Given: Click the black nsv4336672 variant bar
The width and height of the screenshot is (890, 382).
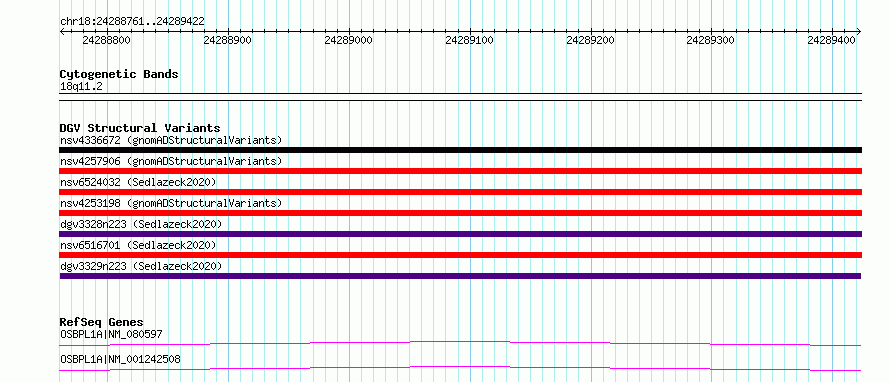Looking at the screenshot, I should click(x=460, y=150).
